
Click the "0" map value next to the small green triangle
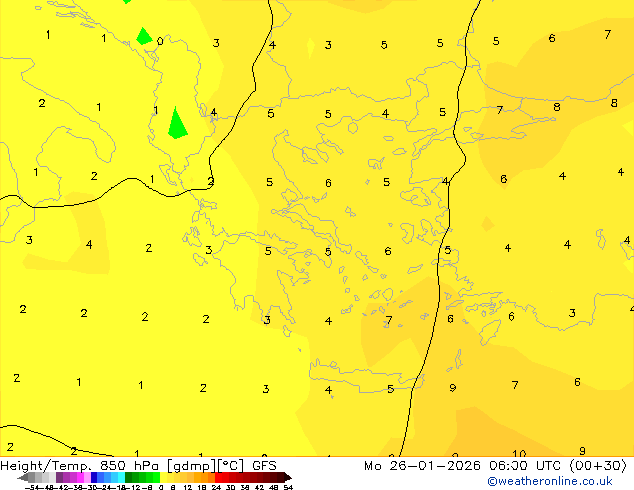(x=160, y=41)
